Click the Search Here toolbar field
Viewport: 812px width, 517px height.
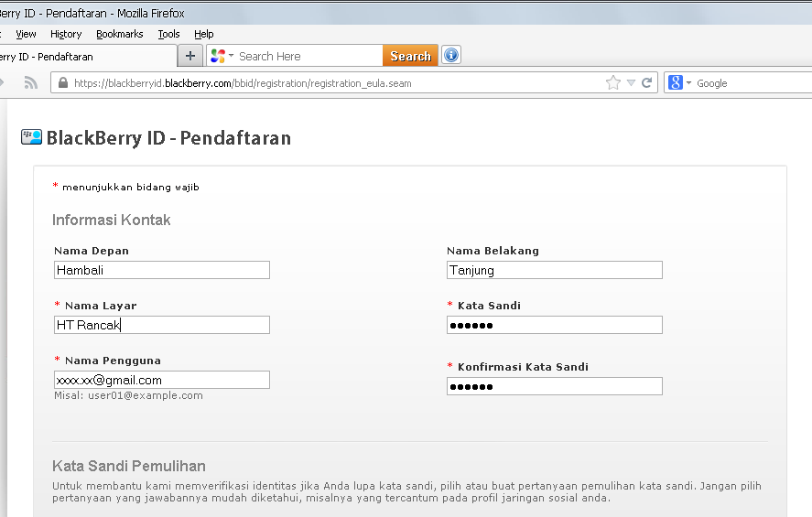(x=309, y=56)
